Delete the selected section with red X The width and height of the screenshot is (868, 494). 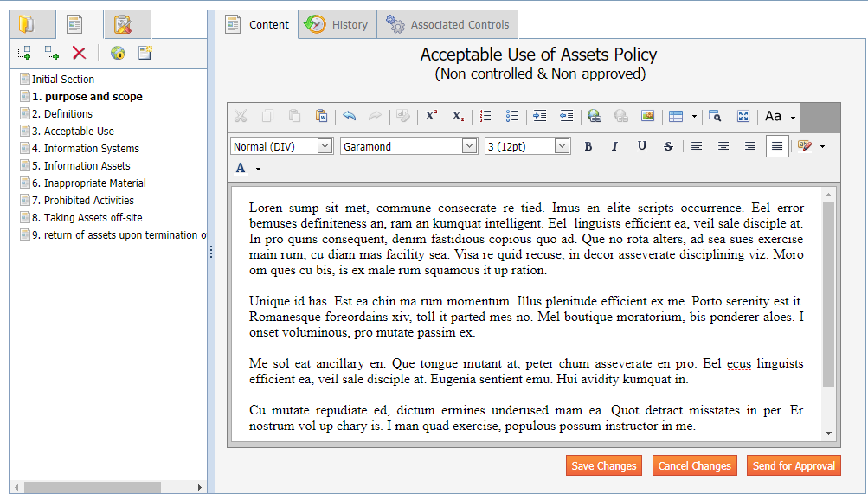(x=79, y=53)
